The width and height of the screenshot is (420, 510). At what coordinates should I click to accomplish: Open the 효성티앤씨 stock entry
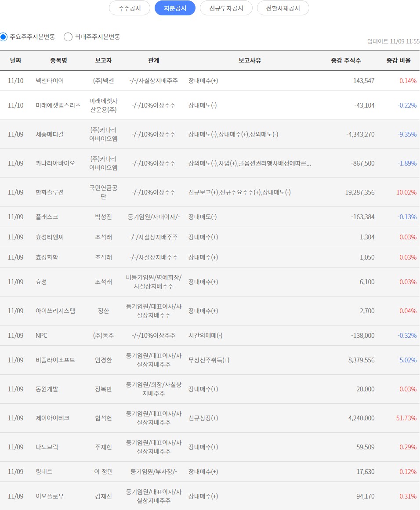point(50,237)
